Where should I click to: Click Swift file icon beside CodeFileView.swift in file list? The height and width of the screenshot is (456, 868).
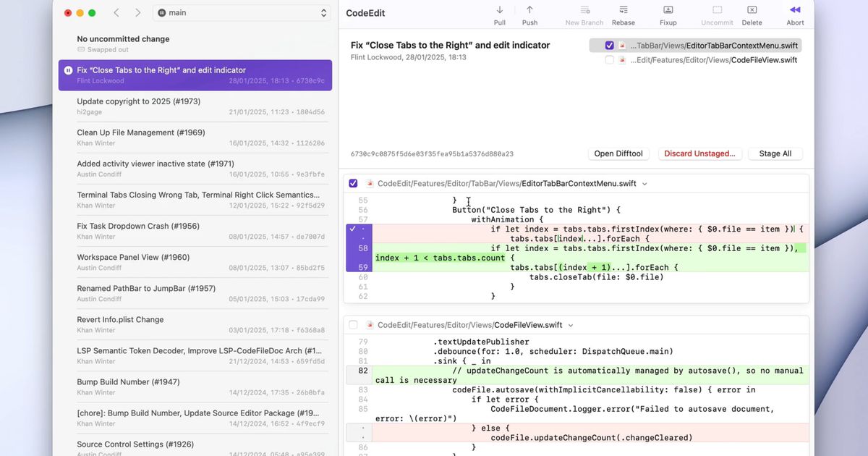(622, 60)
